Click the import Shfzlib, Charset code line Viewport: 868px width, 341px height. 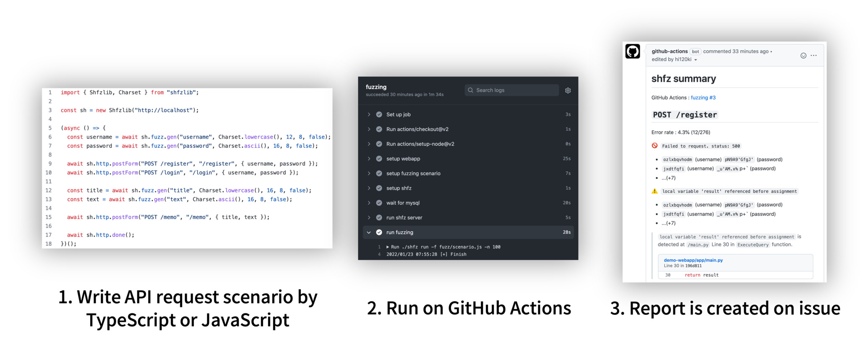coord(130,93)
